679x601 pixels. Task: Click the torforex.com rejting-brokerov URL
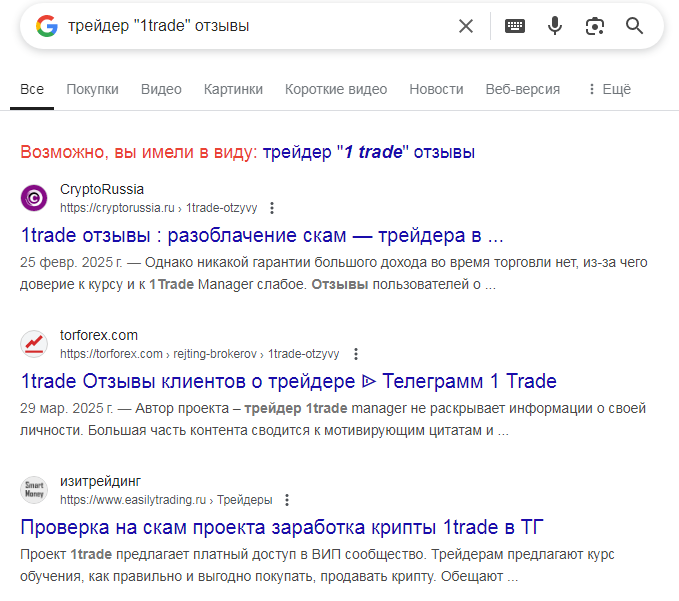[x=200, y=354]
